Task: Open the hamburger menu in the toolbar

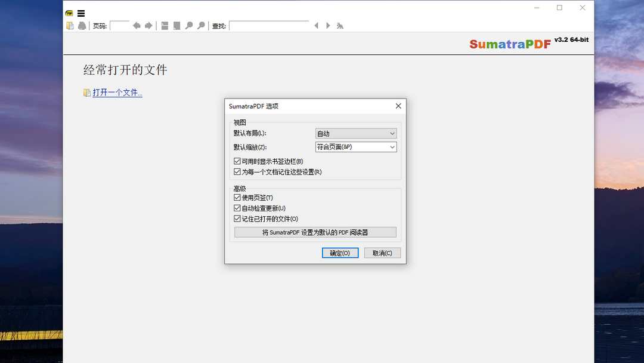Action: coord(80,13)
